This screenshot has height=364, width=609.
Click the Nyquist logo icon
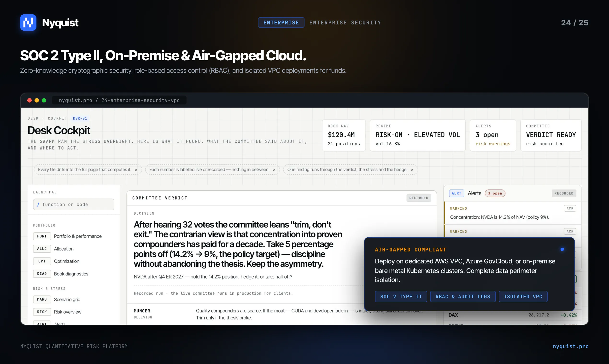28,23
